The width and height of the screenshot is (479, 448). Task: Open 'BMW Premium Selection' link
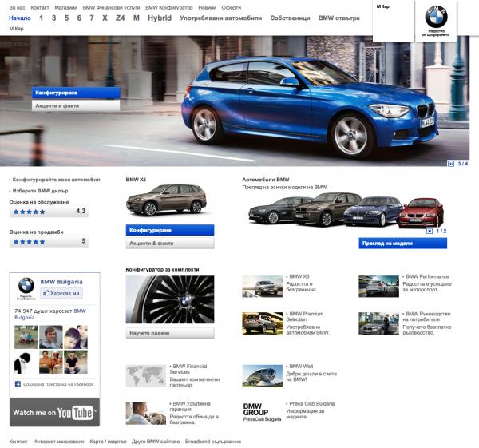pyautogui.click(x=305, y=316)
